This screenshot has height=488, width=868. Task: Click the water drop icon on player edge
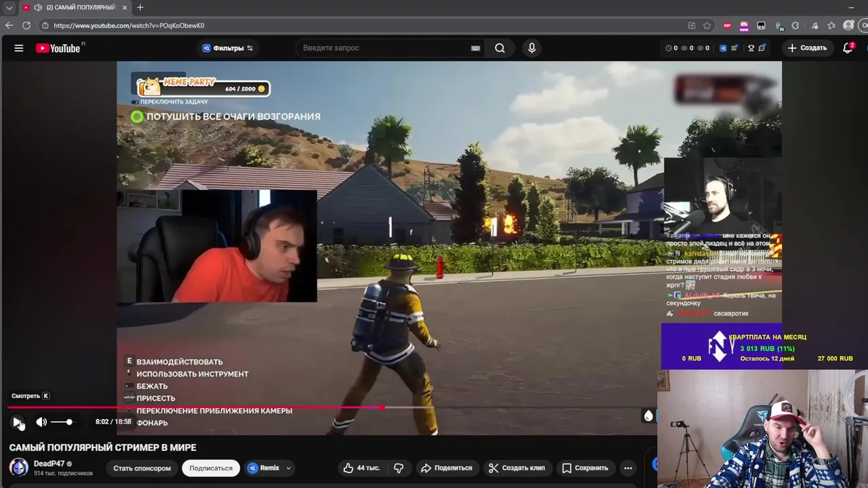click(x=648, y=415)
